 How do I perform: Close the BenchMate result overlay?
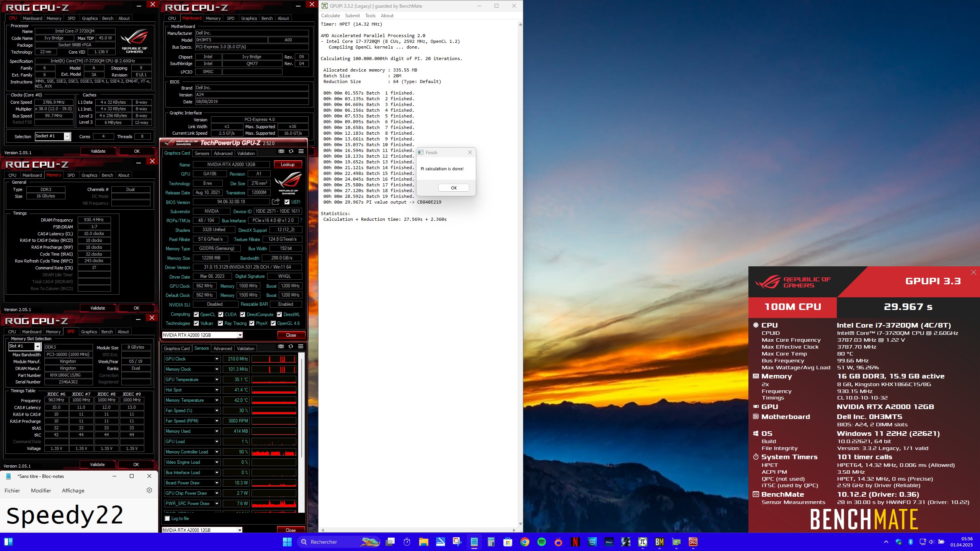[x=973, y=272]
